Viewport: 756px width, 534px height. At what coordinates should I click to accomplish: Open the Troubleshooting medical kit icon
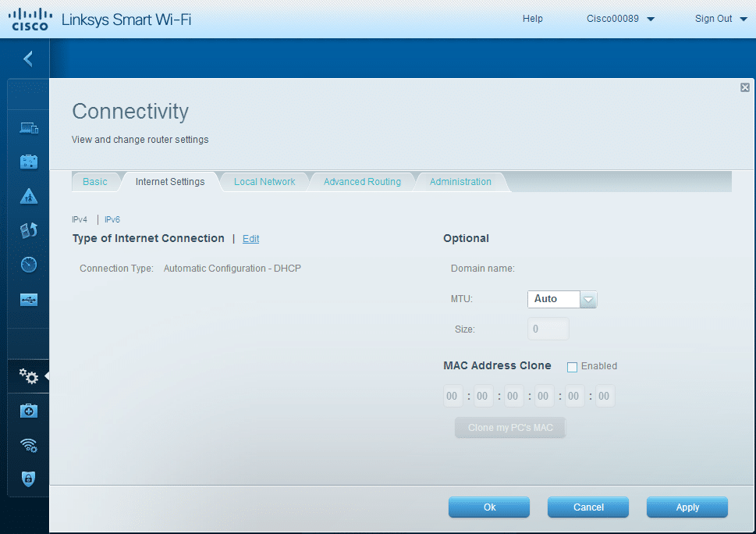29,411
